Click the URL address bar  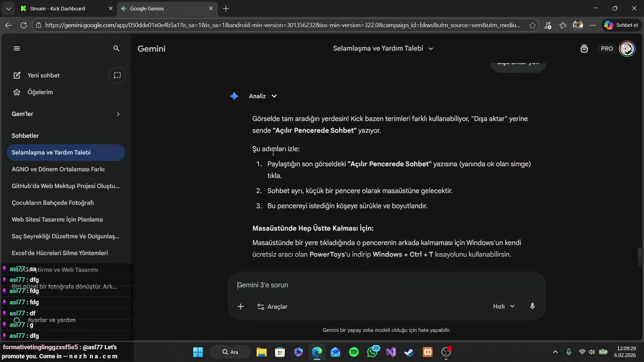tap(282, 25)
